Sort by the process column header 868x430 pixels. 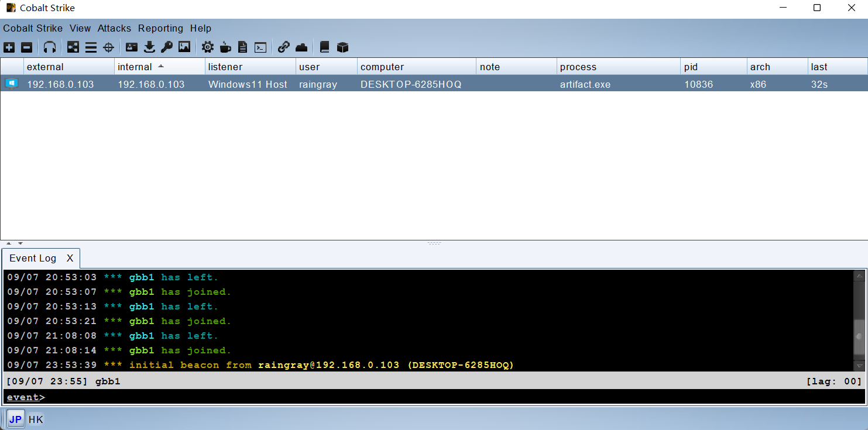619,67
